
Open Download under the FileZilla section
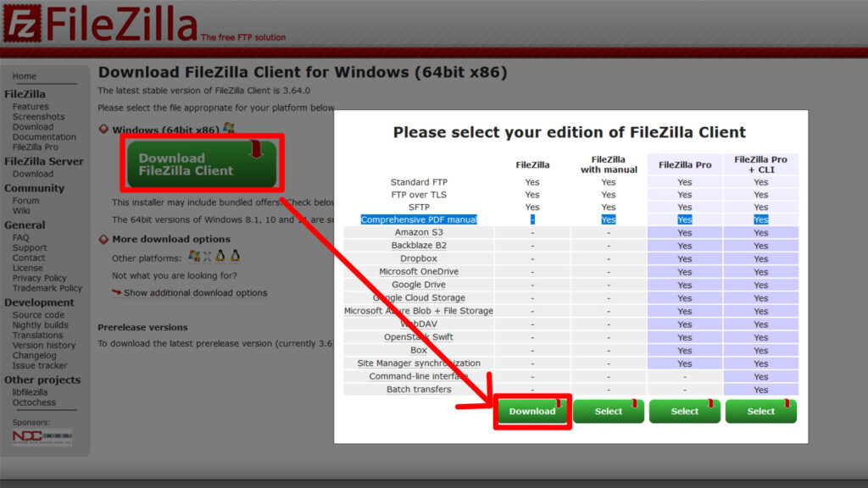click(33, 127)
